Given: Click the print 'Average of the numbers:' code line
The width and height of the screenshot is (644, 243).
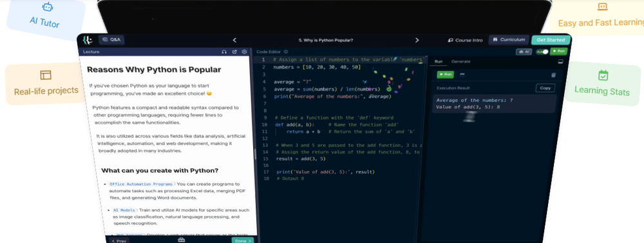Looking at the screenshot, I should pyautogui.click(x=333, y=97).
